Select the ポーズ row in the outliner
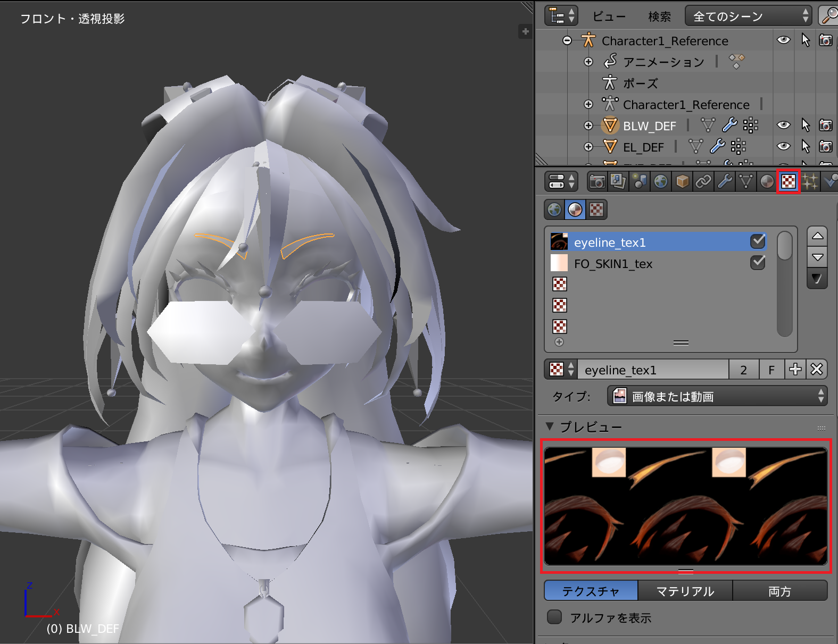 click(641, 83)
